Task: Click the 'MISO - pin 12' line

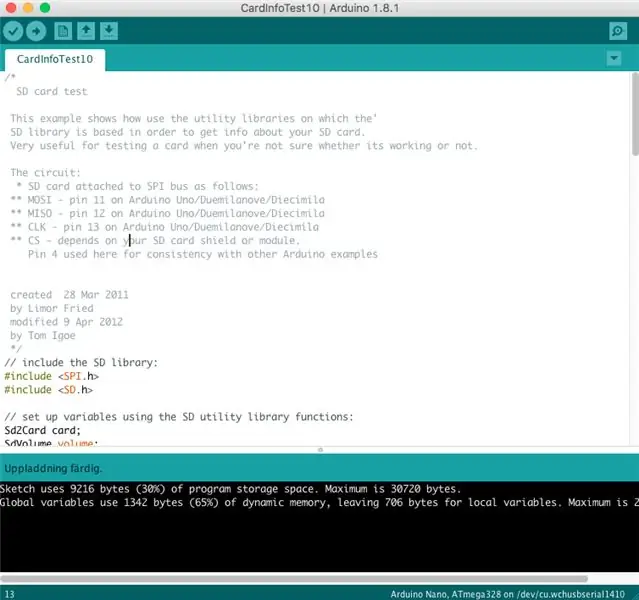Action: (x=167, y=213)
